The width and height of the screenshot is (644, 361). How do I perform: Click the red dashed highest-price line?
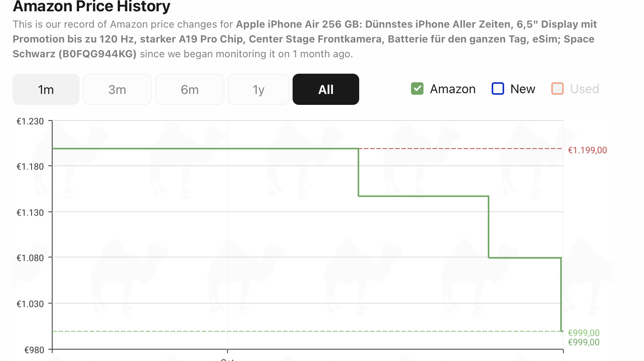click(x=460, y=149)
